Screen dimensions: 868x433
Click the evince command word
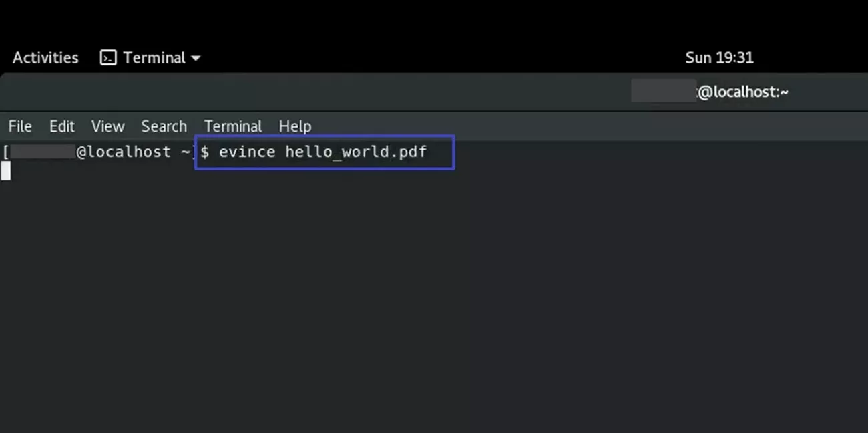tap(247, 152)
